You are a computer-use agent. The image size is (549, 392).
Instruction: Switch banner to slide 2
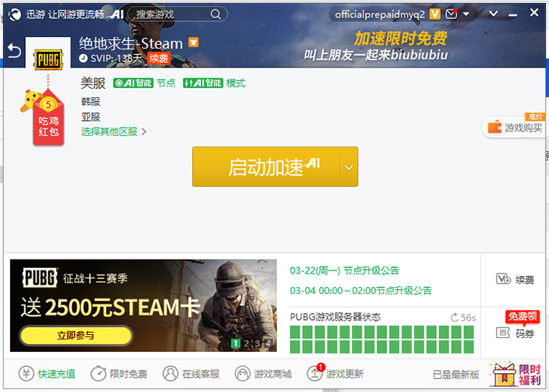(x=246, y=343)
